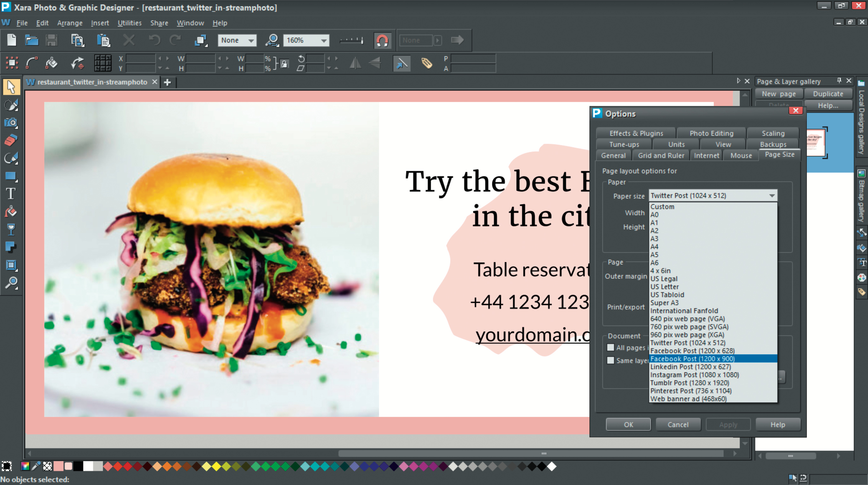Click the New page button
868x485 pixels.
[x=778, y=94]
